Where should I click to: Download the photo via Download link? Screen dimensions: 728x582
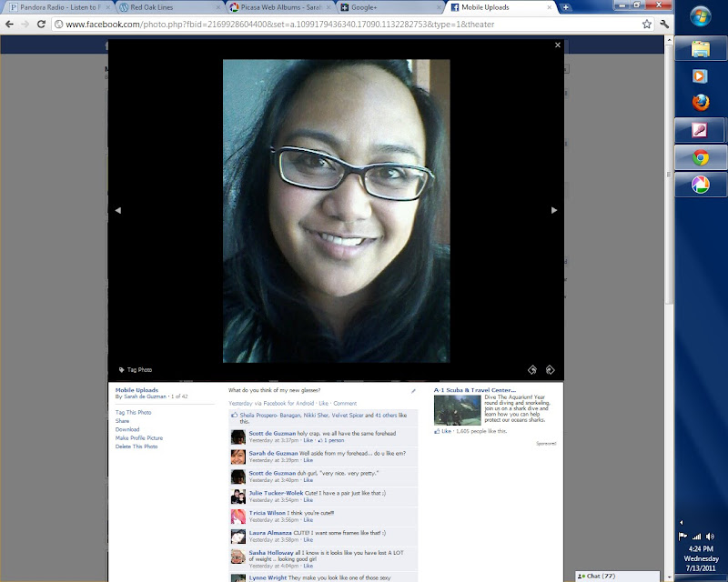coord(127,429)
